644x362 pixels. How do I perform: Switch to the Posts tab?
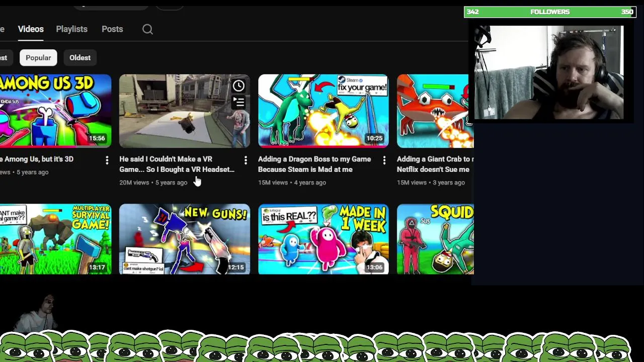pos(112,29)
